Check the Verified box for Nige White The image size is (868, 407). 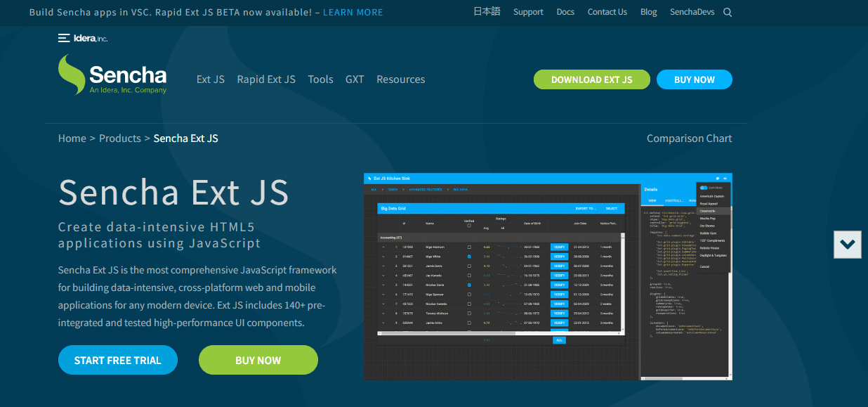click(x=469, y=257)
